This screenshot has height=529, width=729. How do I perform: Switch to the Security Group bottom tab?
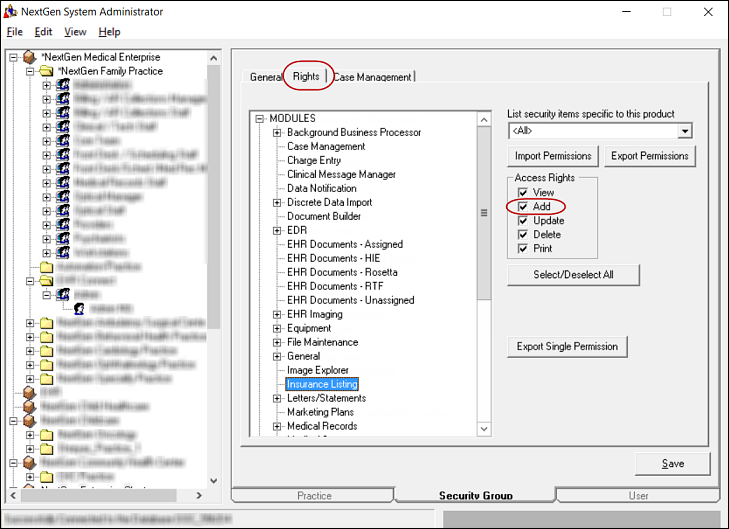(476, 496)
